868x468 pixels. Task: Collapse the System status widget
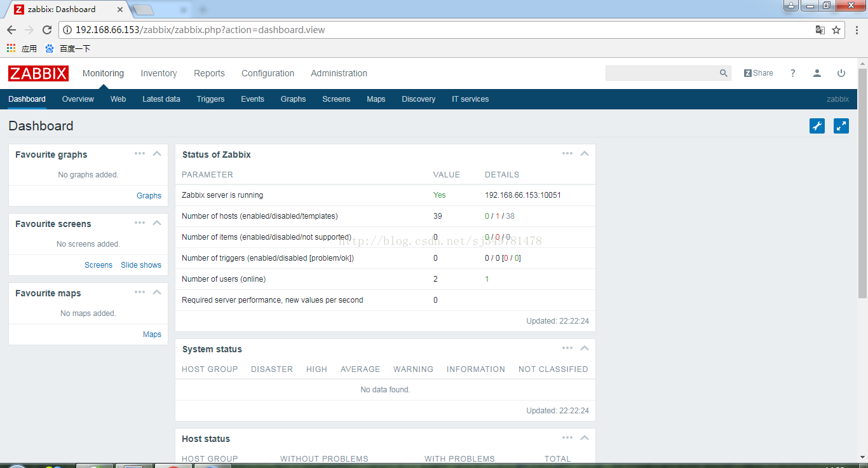click(x=585, y=348)
